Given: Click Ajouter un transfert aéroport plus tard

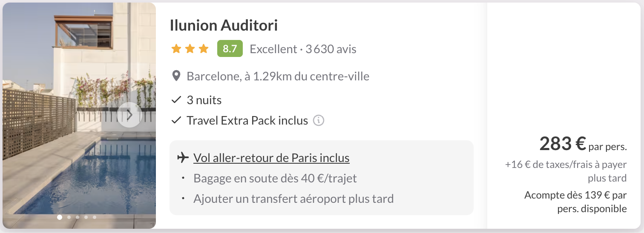Looking at the screenshot, I should click(293, 199).
